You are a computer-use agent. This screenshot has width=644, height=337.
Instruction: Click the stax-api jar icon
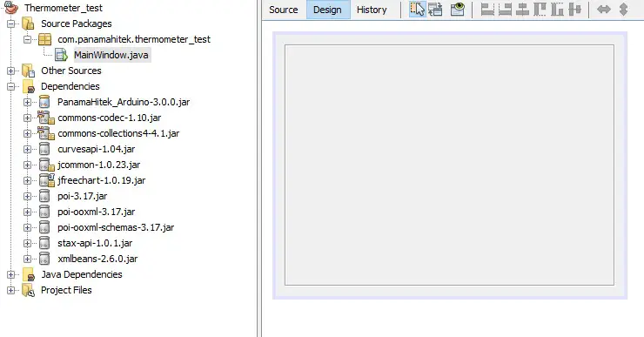click(44, 243)
